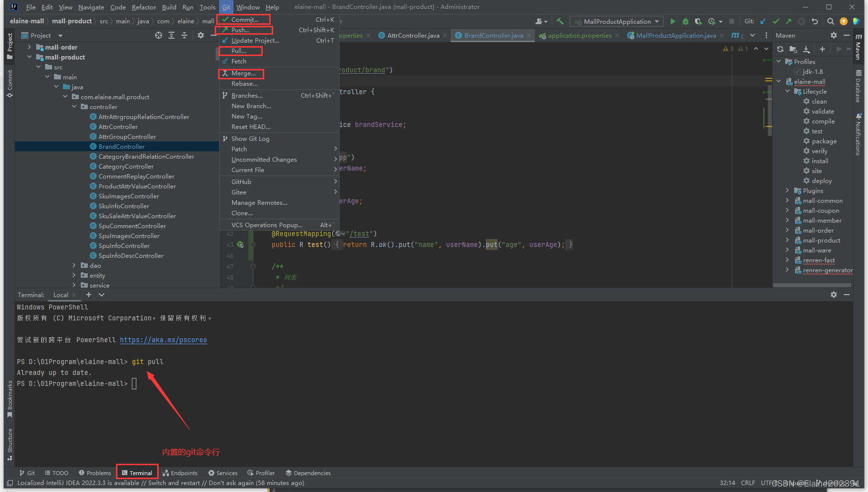Screen dimensions: 868x492
Task: Update project using the Git blue arrow icon
Action: [x=763, y=21]
